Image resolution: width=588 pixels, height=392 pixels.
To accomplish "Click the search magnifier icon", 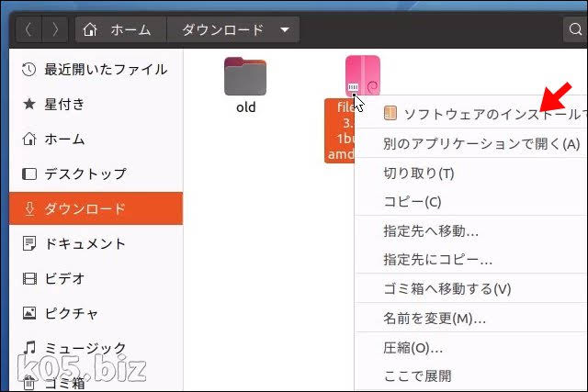I will coord(575,28).
